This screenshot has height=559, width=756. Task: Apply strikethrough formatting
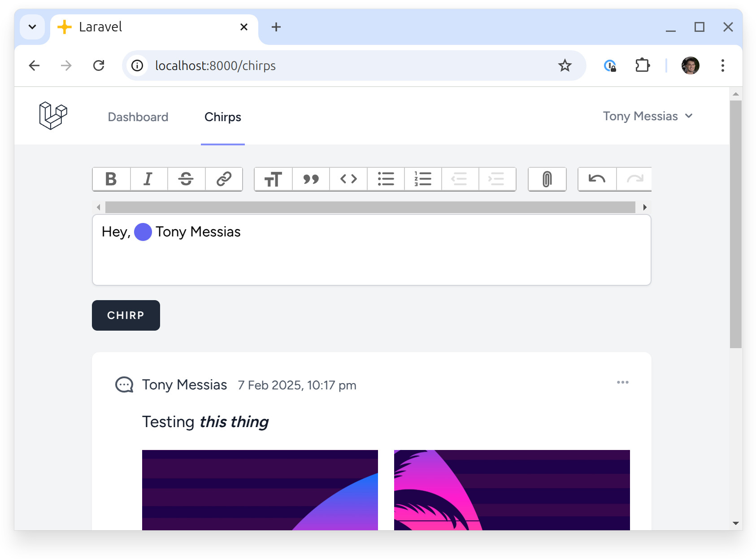[x=186, y=179]
